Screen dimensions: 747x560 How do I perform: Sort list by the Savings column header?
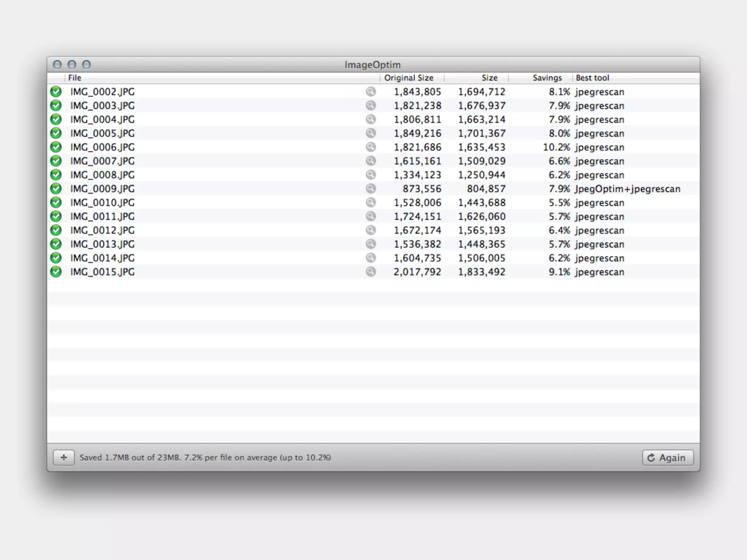pyautogui.click(x=547, y=78)
